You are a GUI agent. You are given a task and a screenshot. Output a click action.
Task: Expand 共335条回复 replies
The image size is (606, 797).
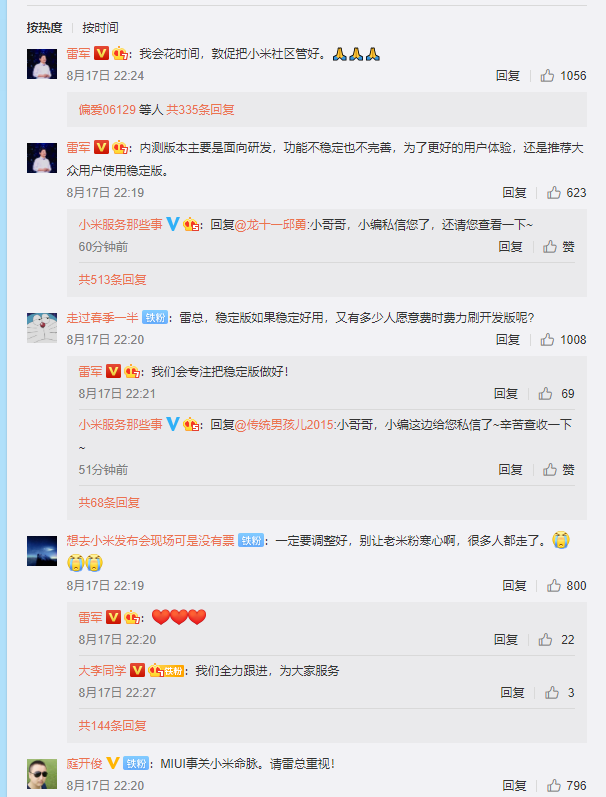click(200, 110)
